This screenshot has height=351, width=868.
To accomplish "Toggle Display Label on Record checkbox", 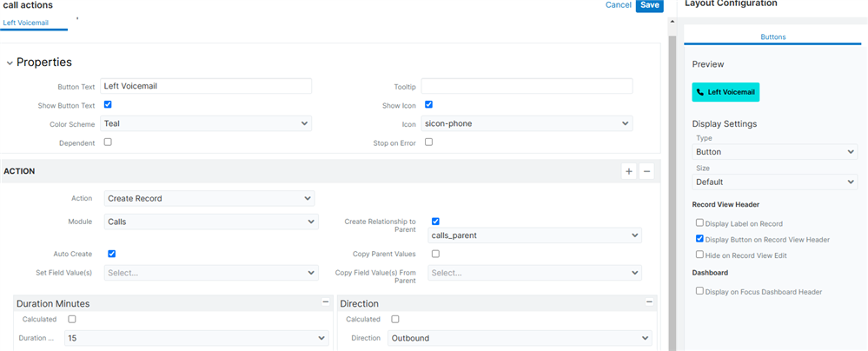I will (x=700, y=223).
